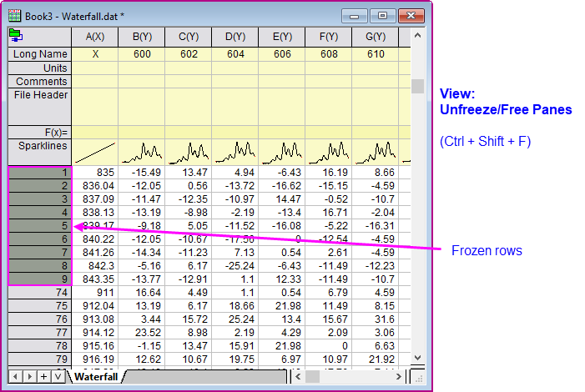The image size is (585, 392).
Task: Go to first sheet tab arrow
Action: tap(15, 377)
